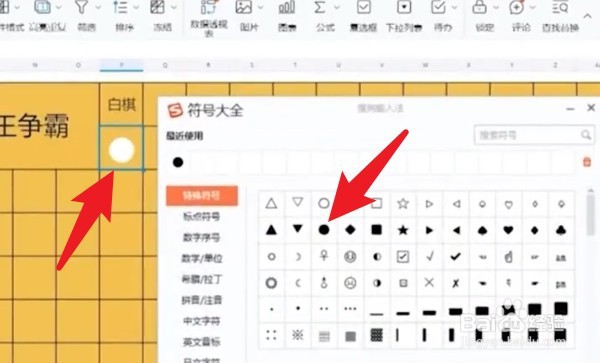Expand the 公式 formula dropdown arrow

[x=336, y=7]
